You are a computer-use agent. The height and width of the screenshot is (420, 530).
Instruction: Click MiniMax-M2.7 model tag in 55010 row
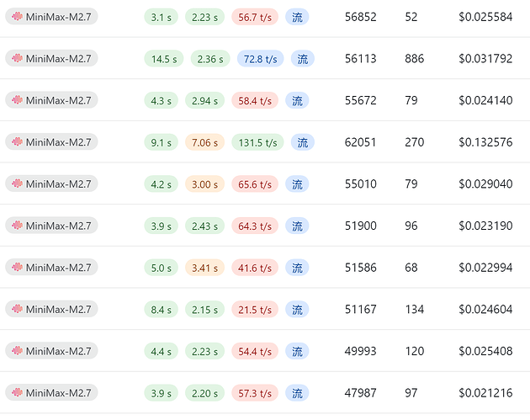click(x=51, y=183)
